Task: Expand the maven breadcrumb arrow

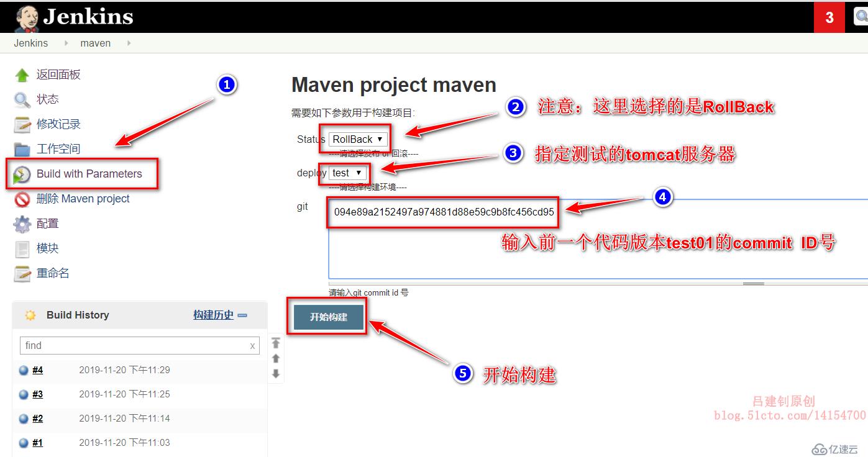Action: (129, 43)
